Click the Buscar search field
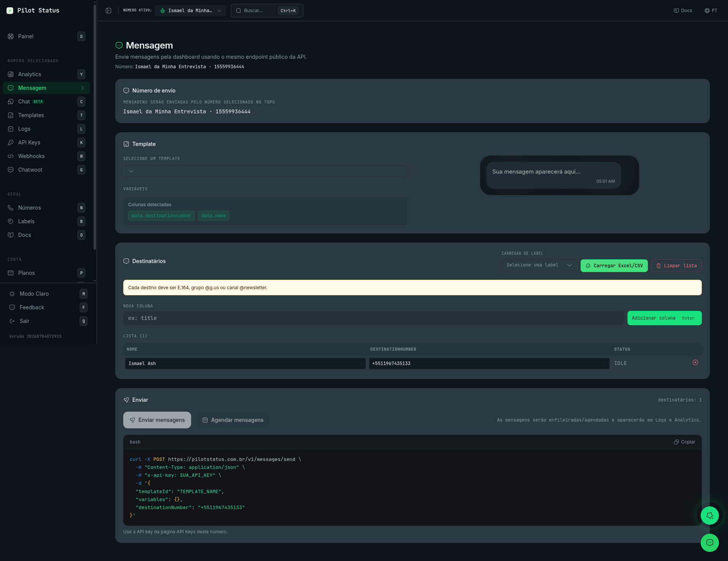 tap(267, 11)
